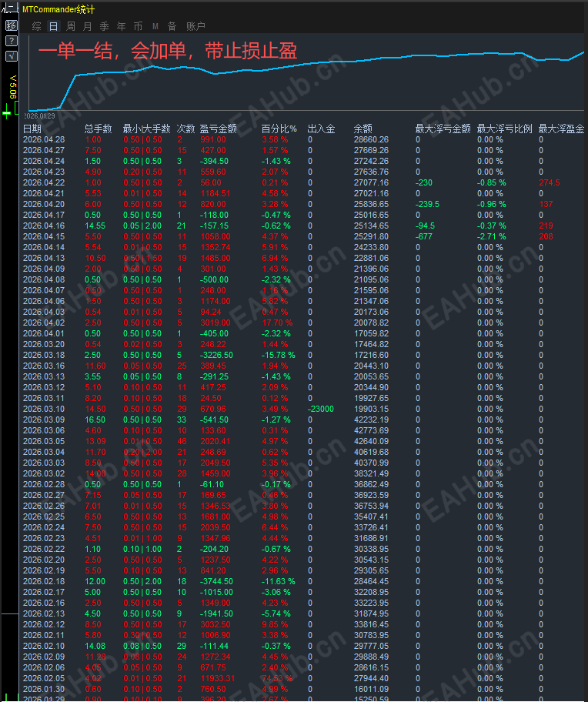Toggle the √ checkmark button
This screenshot has height=702, width=588.
pyautogui.click(x=12, y=56)
